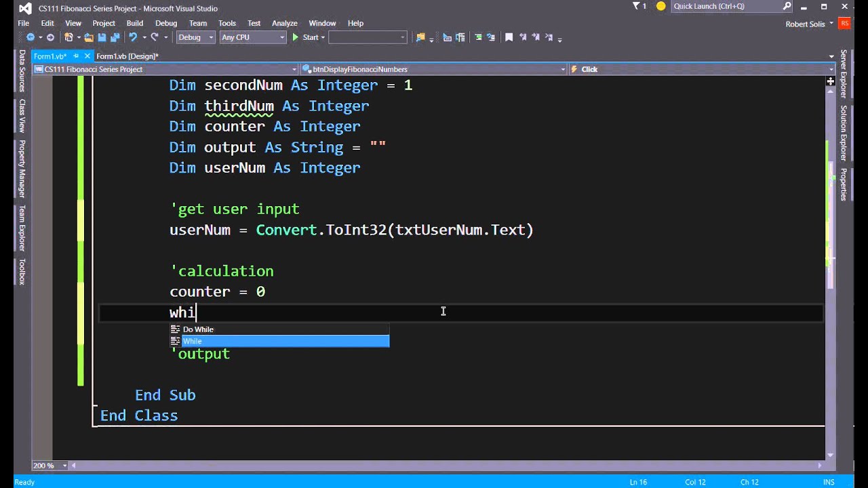Screen dimensions: 868x488
Task: Close the Form1.vb* tab
Action: pyautogui.click(x=87, y=56)
